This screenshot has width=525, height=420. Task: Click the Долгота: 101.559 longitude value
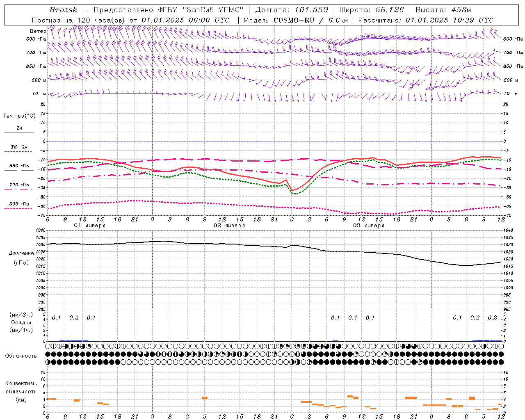tap(292, 10)
